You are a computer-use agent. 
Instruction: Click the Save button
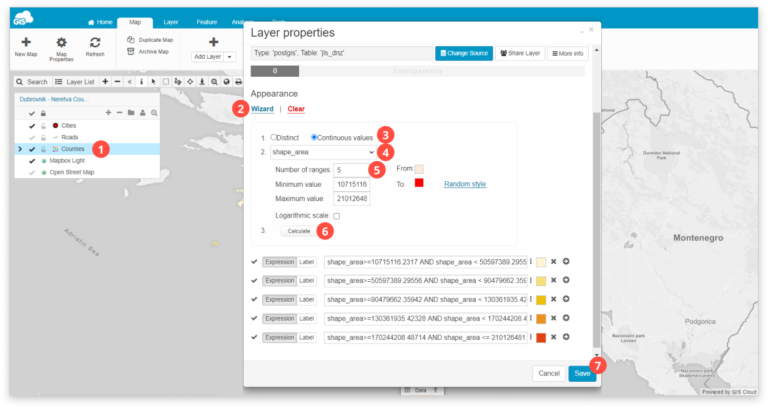tap(581, 373)
